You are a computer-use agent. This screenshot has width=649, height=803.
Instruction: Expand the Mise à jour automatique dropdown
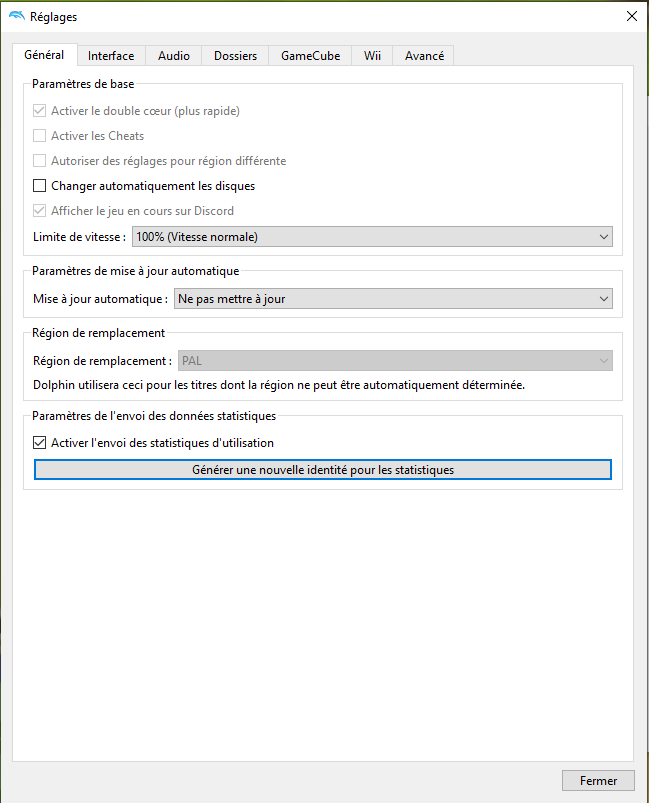coord(392,298)
